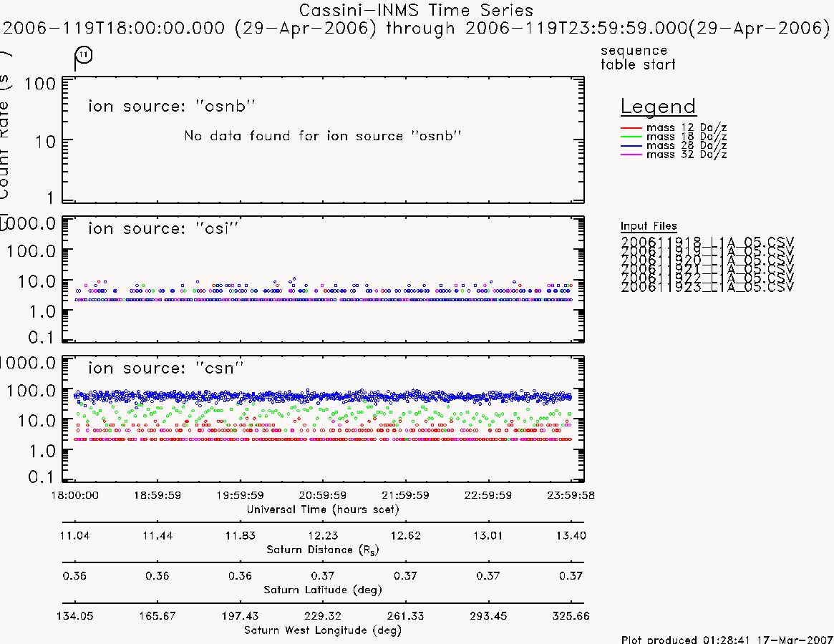Click the Universal Time axis title
Image resolution: width=834 pixels, height=644 pixels.
click(323, 509)
